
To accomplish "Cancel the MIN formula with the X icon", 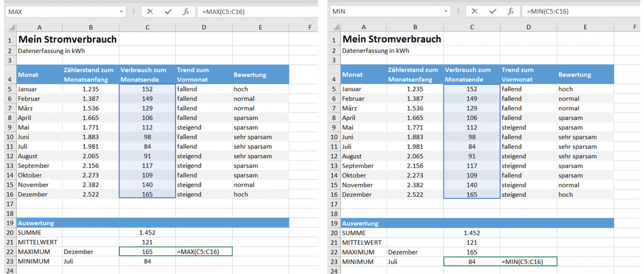I will coord(475,11).
